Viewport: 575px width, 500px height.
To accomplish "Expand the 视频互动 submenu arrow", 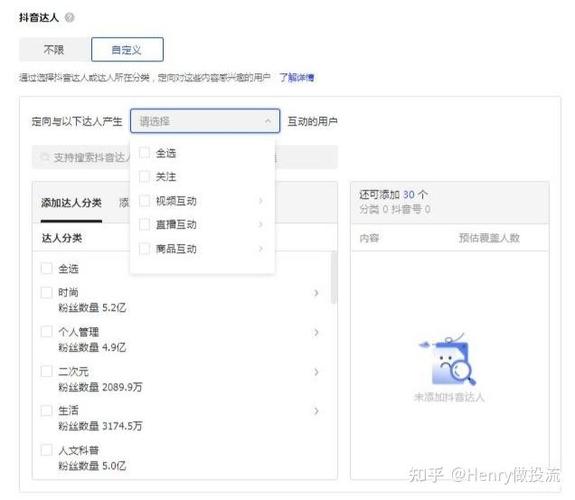I will coord(260,201).
